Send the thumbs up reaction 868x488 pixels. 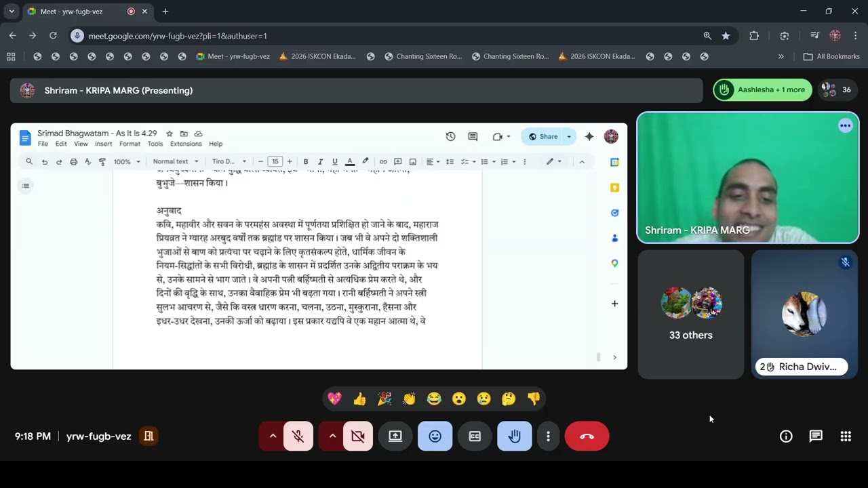click(359, 399)
